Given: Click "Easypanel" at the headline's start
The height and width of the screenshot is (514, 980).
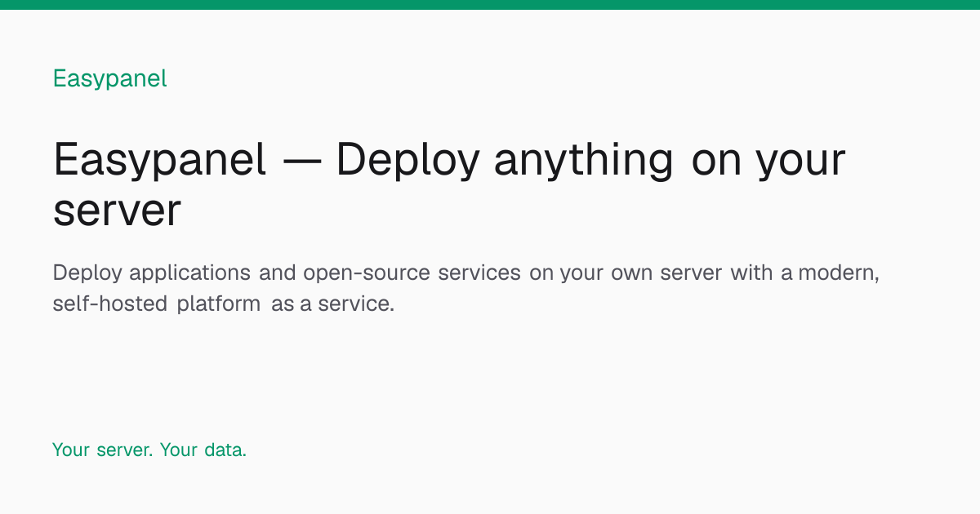Looking at the screenshot, I should tap(160, 162).
